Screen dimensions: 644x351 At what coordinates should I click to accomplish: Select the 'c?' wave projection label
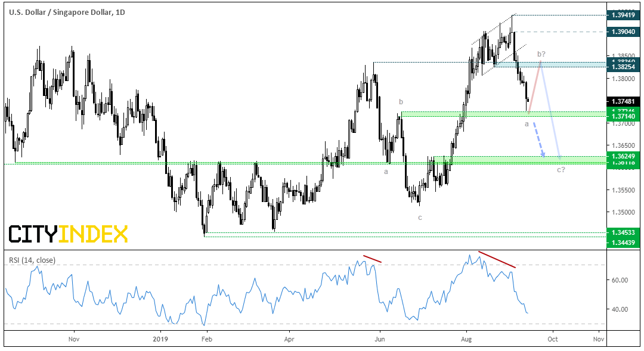(561, 170)
